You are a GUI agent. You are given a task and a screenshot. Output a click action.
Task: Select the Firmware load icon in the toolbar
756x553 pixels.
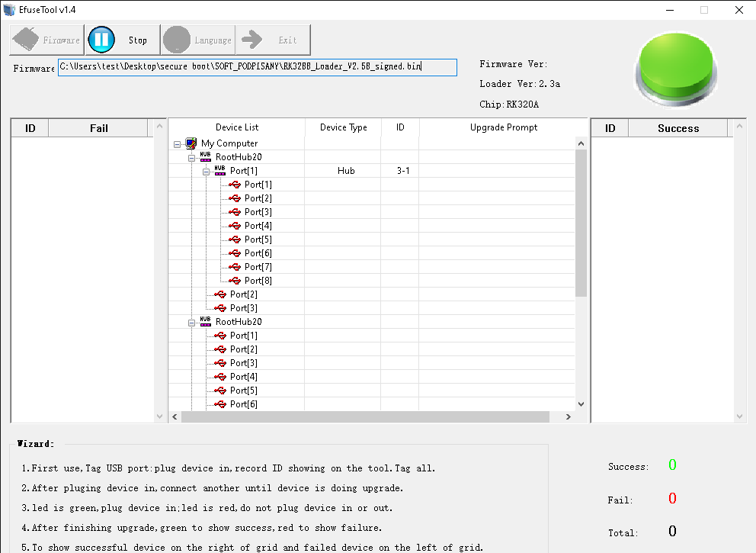[x=27, y=40]
